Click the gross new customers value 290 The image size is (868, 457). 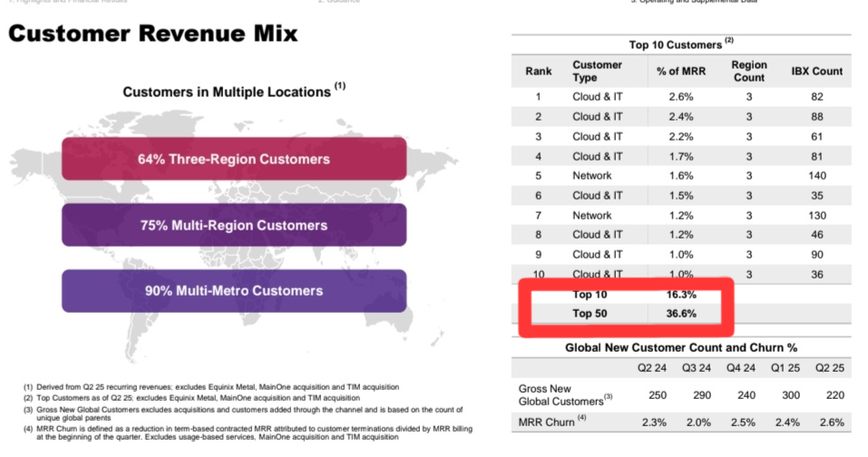(x=702, y=395)
